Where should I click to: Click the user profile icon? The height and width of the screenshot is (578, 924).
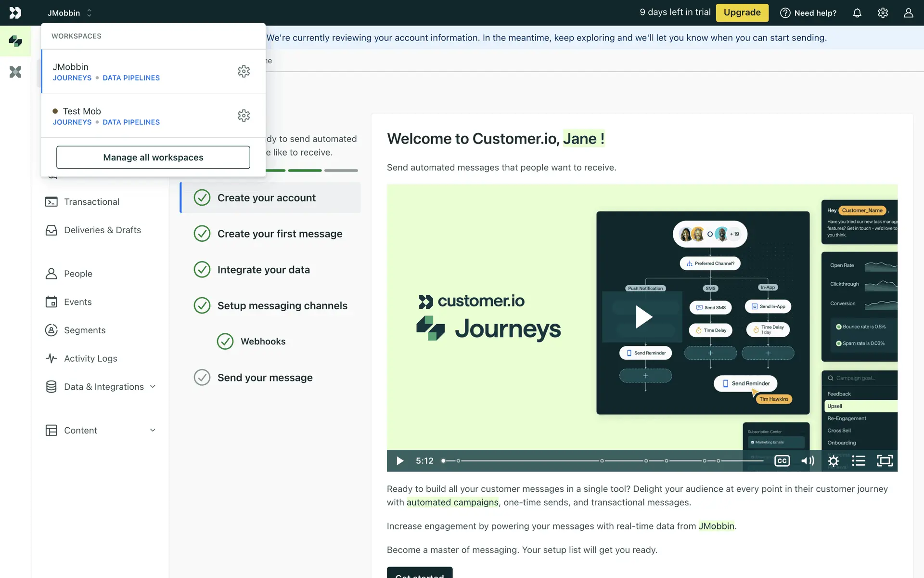click(908, 13)
